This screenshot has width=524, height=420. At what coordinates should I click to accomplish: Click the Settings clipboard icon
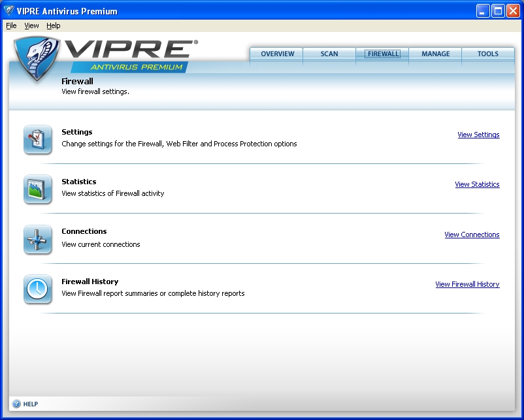coord(38,140)
